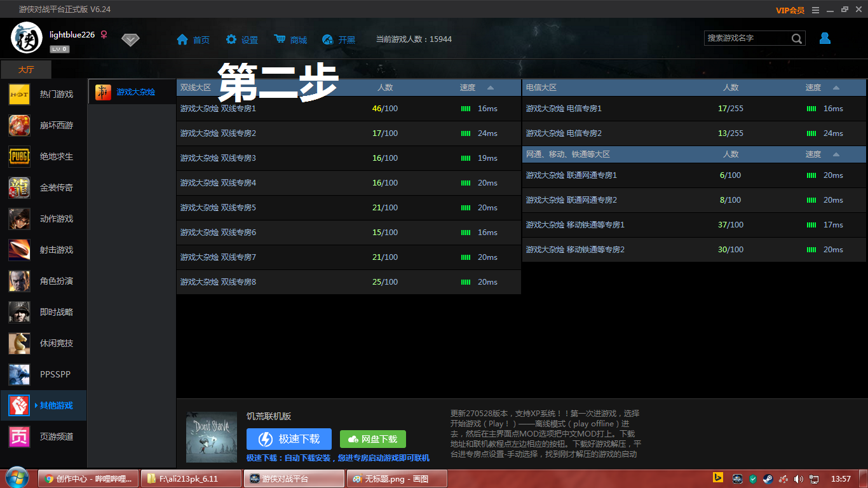Enter room 游戏大杂烩 双线专房8
The width and height of the screenshot is (868, 488).
click(x=349, y=282)
